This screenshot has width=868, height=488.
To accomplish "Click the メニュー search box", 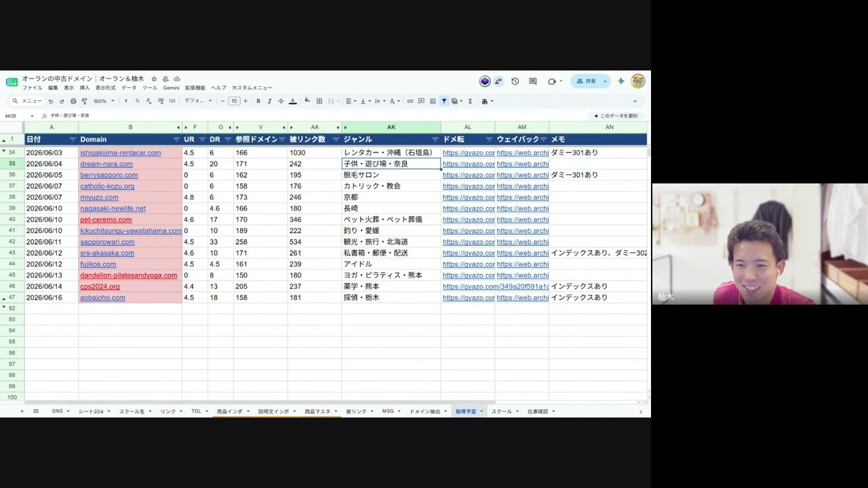I will click(x=27, y=101).
